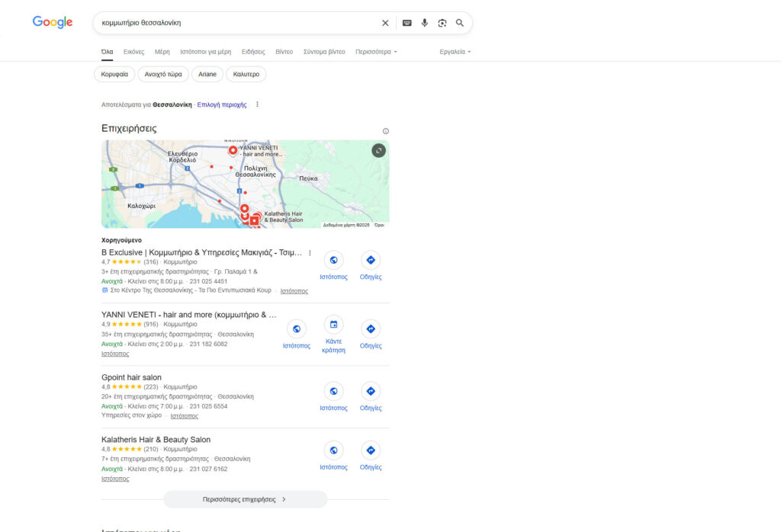Open Kalatheris Hair & Beauty Salon listing title
Viewport: 781px width, 532px height.
(x=156, y=440)
